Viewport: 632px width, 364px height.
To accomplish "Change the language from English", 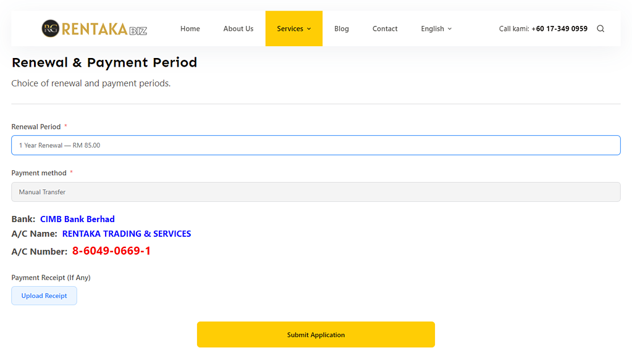I will [432, 28].
